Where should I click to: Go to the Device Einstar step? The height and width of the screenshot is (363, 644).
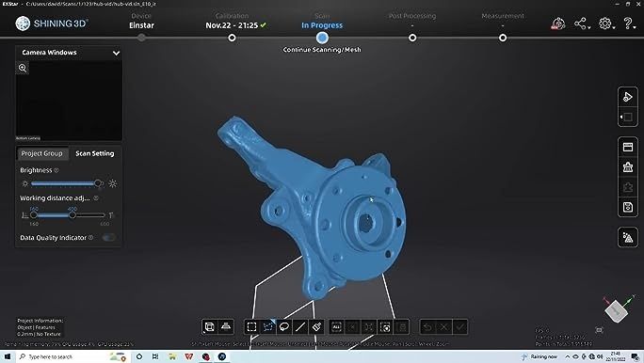click(141, 25)
